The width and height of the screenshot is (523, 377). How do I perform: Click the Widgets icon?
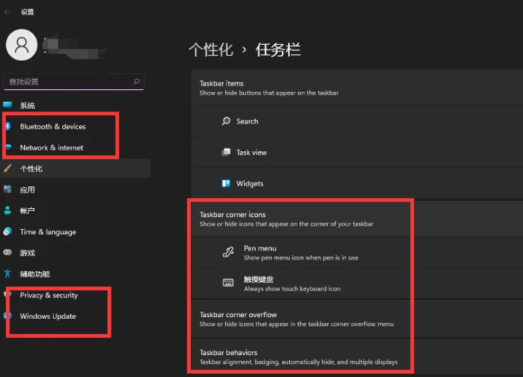click(226, 183)
